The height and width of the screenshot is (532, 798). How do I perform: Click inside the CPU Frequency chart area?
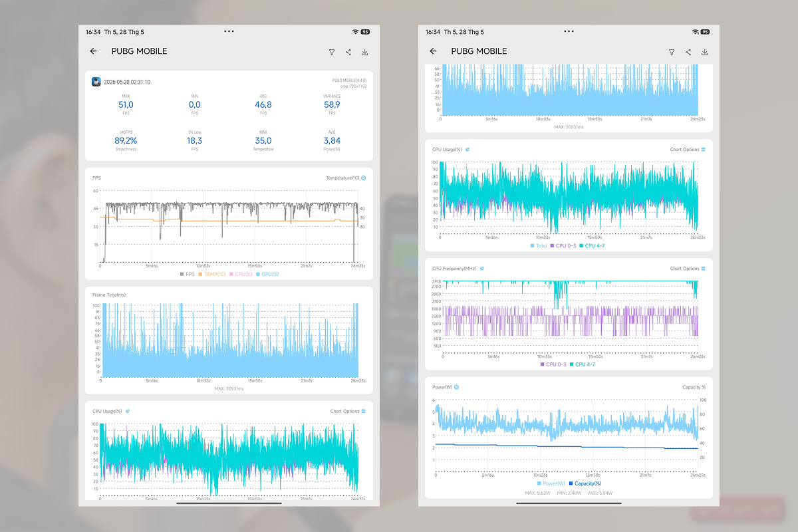click(x=569, y=317)
